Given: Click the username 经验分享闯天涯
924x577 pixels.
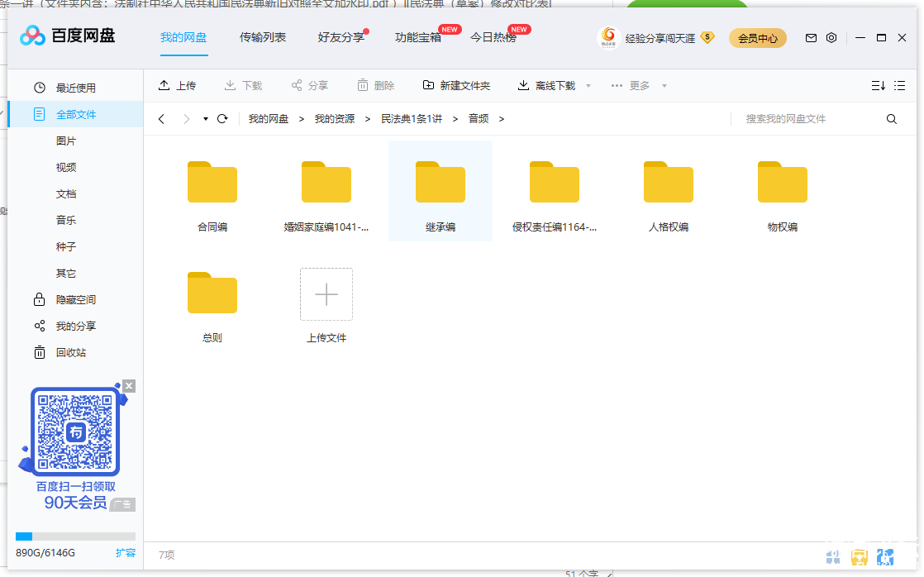Looking at the screenshot, I should 660,38.
